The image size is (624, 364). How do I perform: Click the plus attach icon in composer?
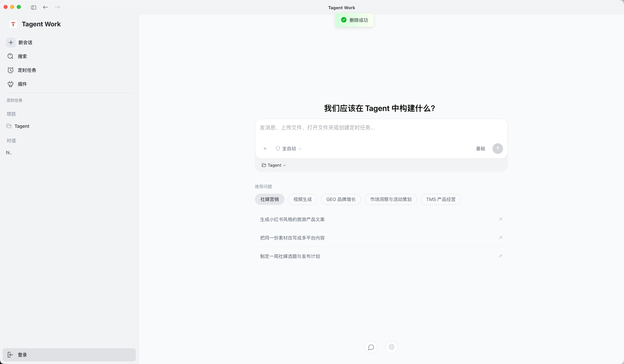(x=265, y=149)
